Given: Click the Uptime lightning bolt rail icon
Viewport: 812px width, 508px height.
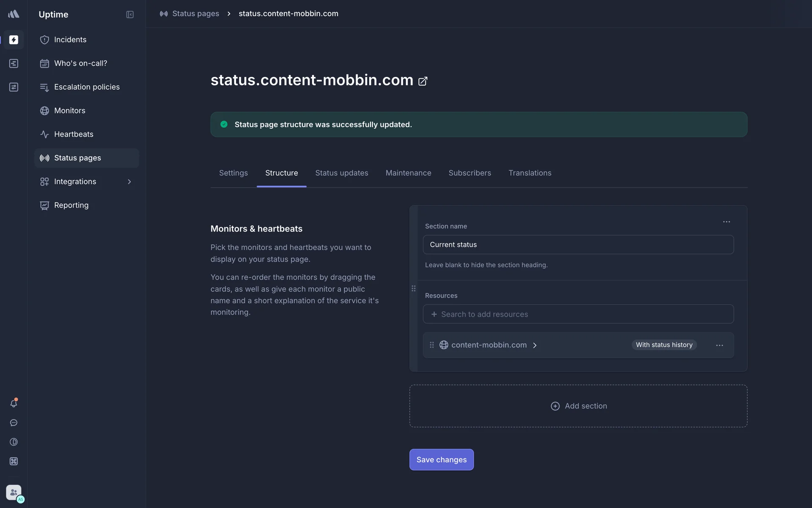Looking at the screenshot, I should click(14, 40).
